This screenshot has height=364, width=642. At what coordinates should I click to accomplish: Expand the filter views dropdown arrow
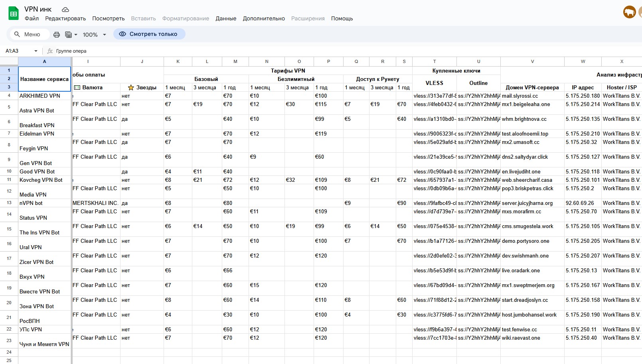76,35
